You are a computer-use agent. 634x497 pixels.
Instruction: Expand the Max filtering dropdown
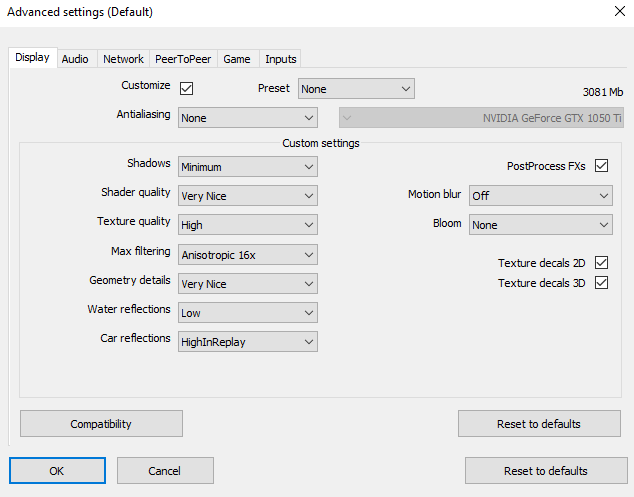click(248, 255)
